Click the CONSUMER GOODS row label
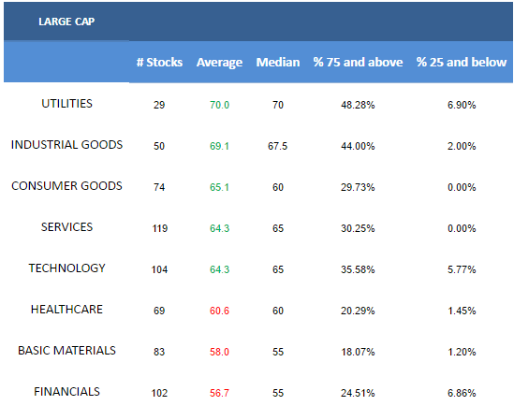Image resolution: width=514 pixels, height=420 pixels. tap(66, 186)
